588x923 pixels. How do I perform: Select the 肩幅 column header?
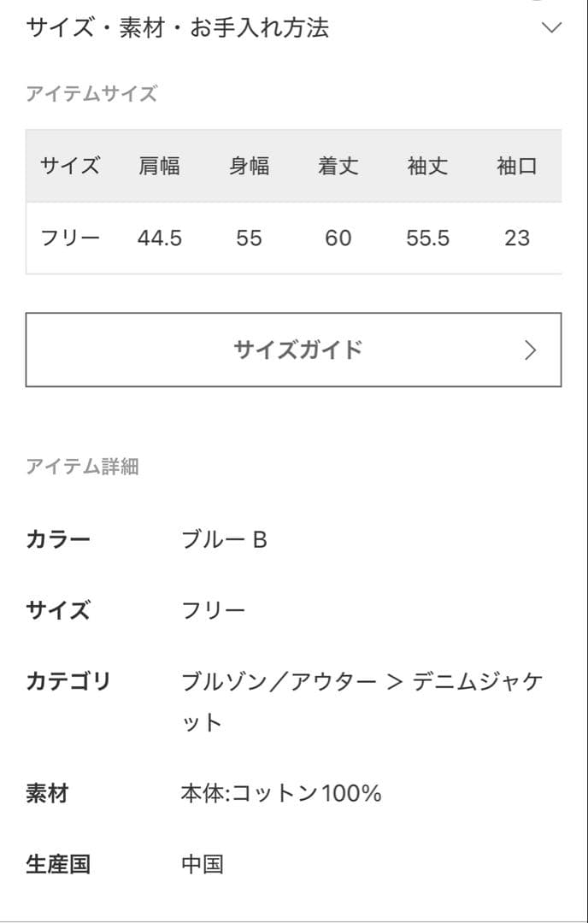click(x=159, y=166)
